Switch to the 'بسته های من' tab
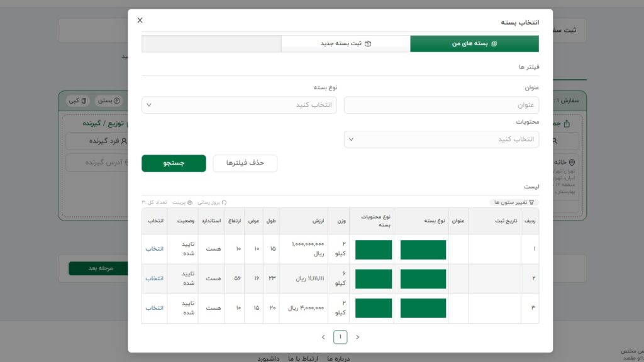 click(x=474, y=43)
